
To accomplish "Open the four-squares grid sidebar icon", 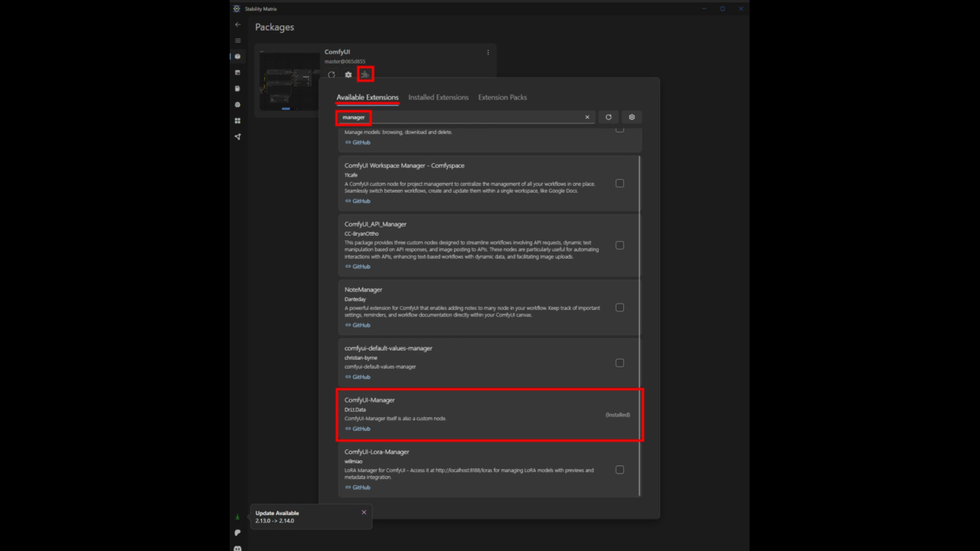I will [x=237, y=121].
